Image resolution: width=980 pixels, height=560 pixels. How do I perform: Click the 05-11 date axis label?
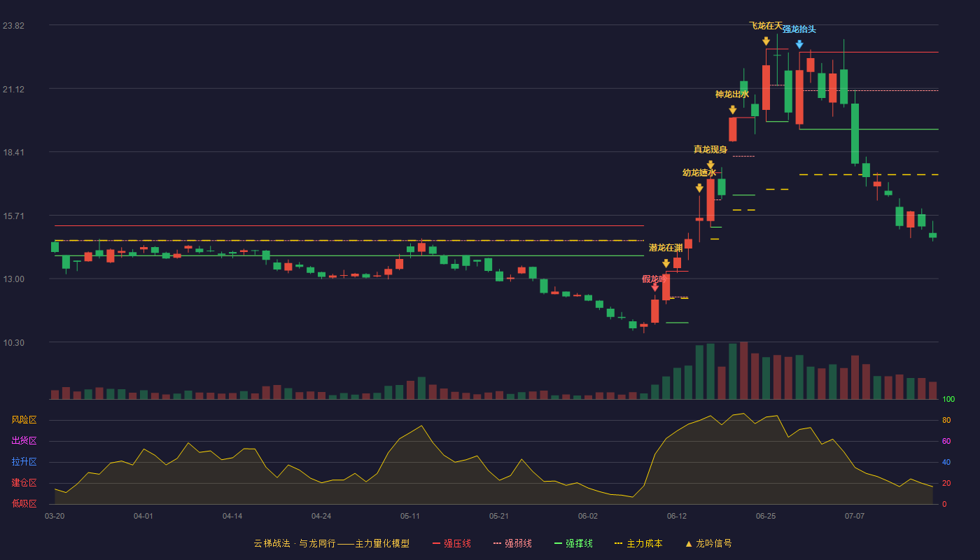coord(410,516)
